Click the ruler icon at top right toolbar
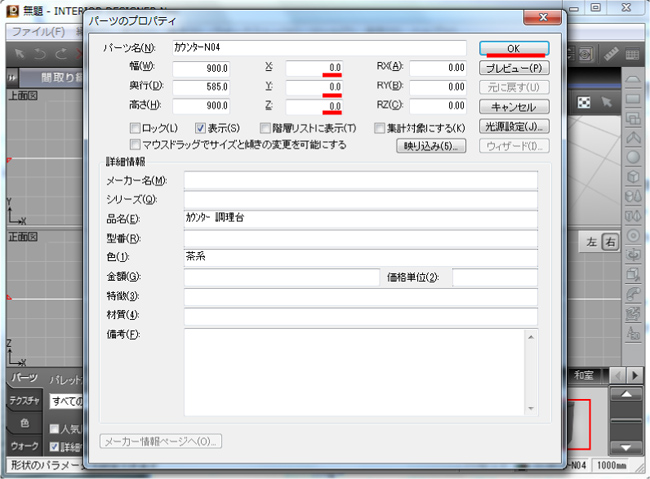The image size is (650, 479). coord(612,52)
